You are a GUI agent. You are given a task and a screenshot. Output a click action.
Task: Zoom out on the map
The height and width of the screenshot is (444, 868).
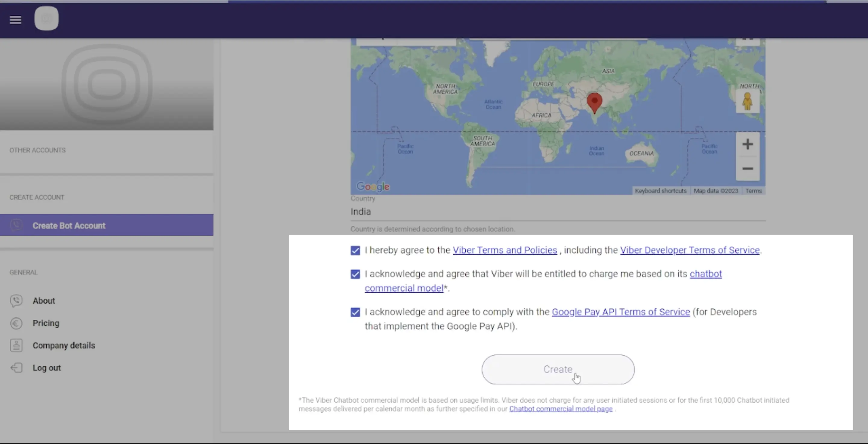click(x=748, y=169)
